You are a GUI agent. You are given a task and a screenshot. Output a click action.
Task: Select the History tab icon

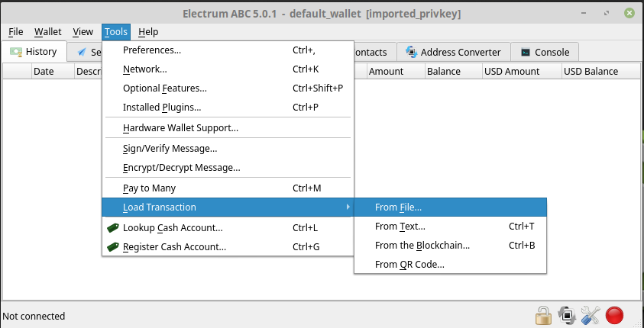click(x=16, y=52)
